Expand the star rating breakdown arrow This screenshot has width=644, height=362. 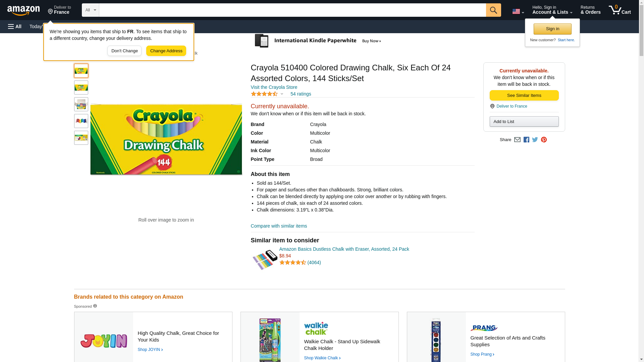pyautogui.click(x=282, y=94)
